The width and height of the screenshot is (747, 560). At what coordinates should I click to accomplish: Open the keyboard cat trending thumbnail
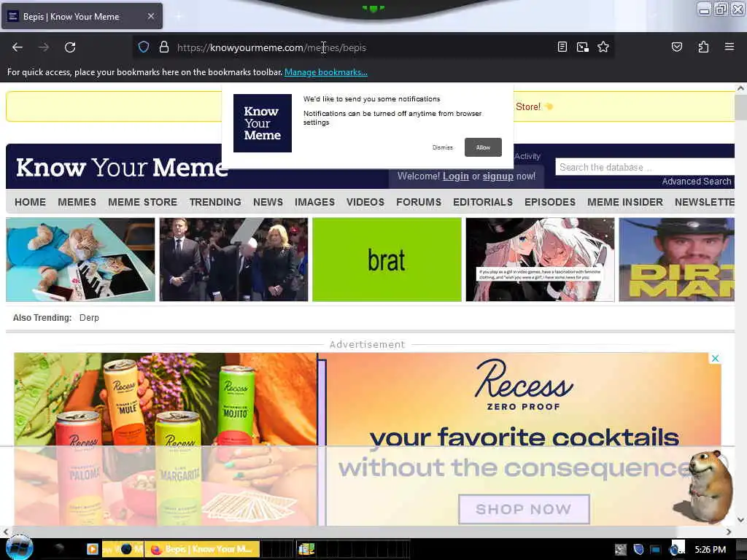pos(80,260)
